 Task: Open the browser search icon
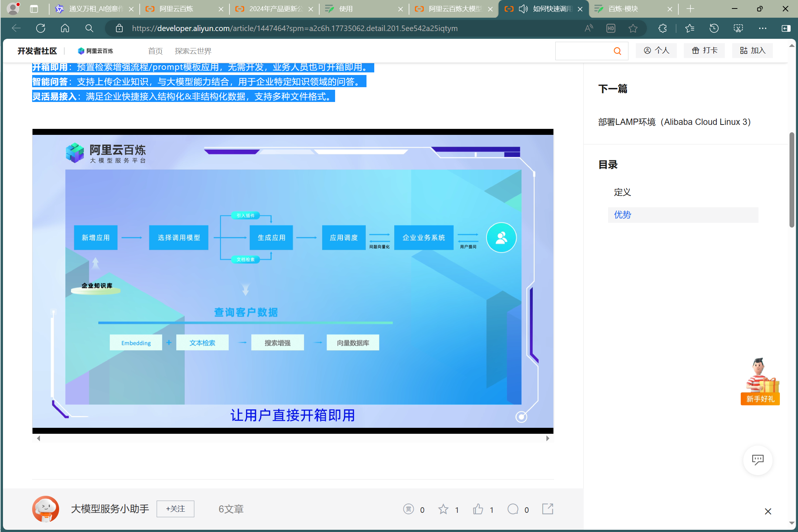89,28
